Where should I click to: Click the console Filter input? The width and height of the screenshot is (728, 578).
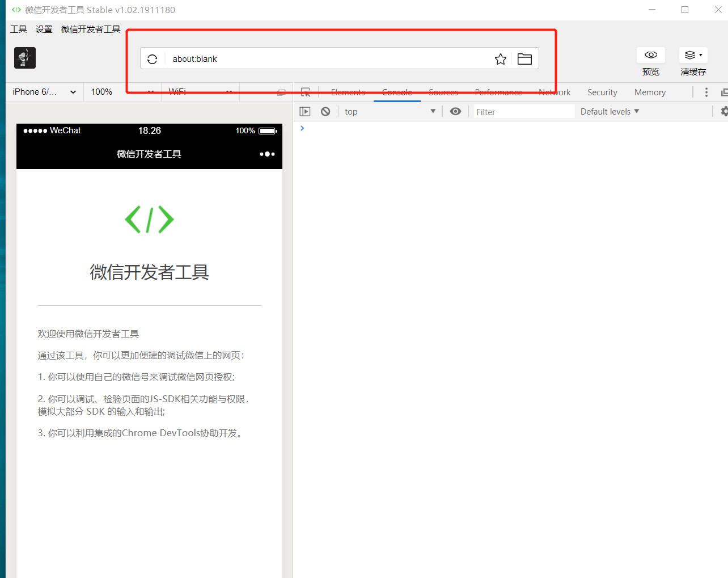[524, 112]
